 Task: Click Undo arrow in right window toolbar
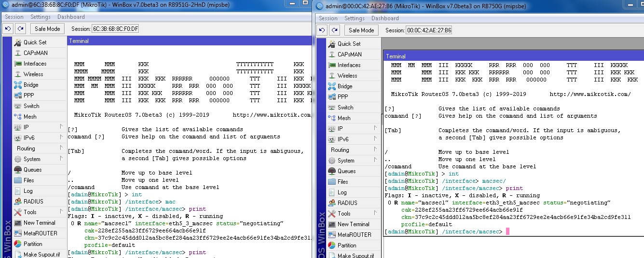[x=322, y=30]
